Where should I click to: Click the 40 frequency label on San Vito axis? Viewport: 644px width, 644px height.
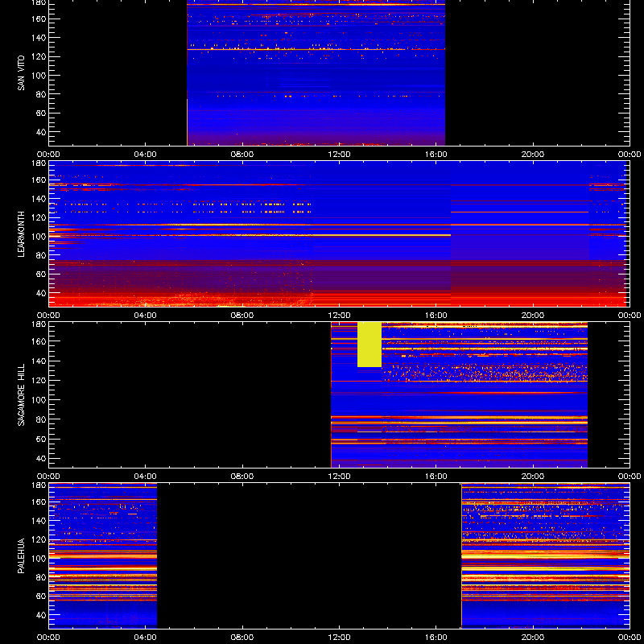(x=41, y=132)
